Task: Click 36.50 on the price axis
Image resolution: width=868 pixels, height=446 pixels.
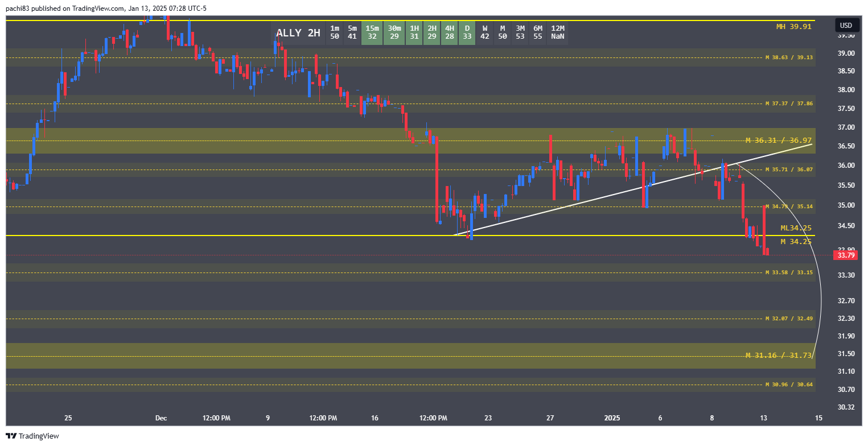Action: tap(846, 146)
